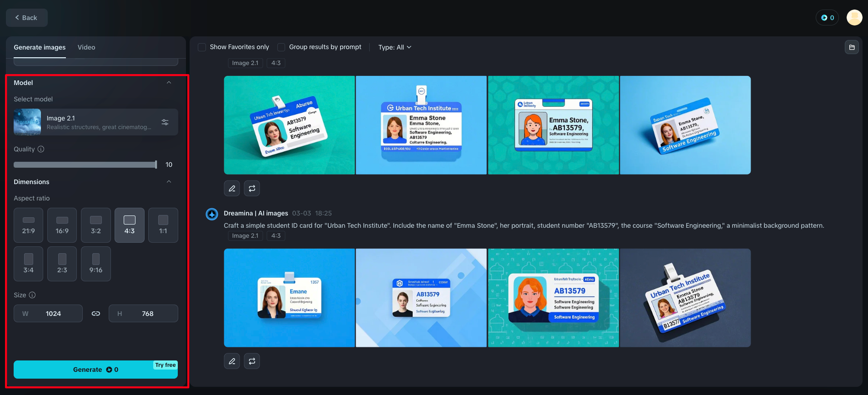This screenshot has height=395, width=868.
Task: Collapse the Dimensions section
Action: (169, 182)
